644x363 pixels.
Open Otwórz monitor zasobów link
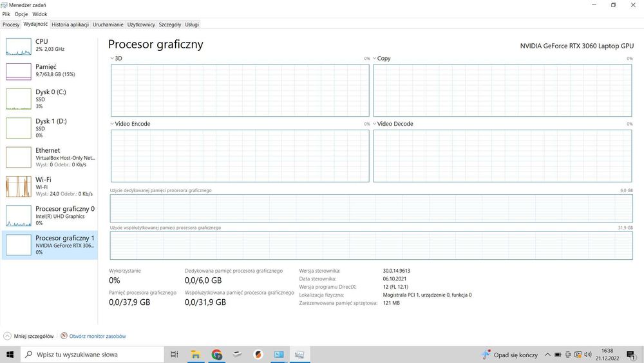coord(97,337)
